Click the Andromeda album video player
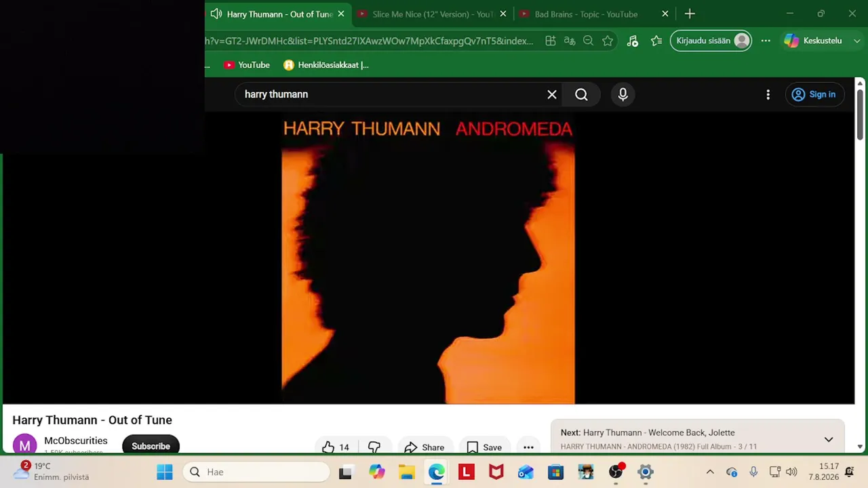The width and height of the screenshot is (868, 488). 428,259
